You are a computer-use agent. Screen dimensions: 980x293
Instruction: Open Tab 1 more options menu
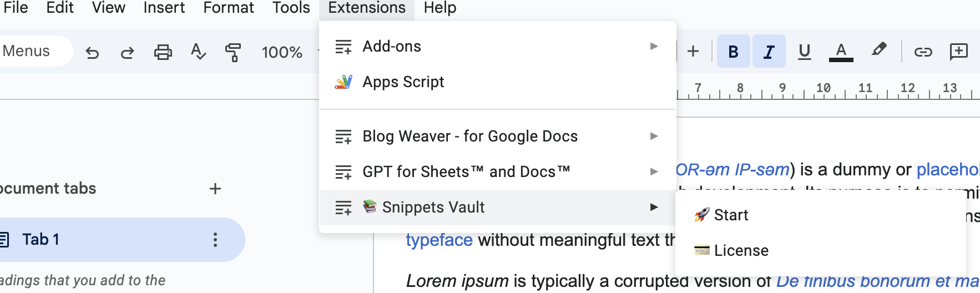tap(215, 240)
